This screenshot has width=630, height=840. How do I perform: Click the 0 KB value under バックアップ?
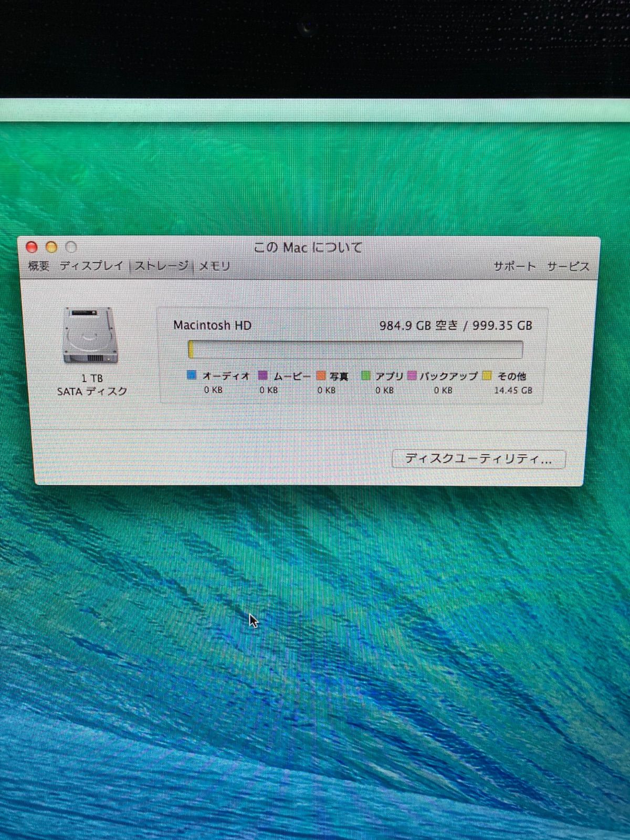pyautogui.click(x=443, y=391)
